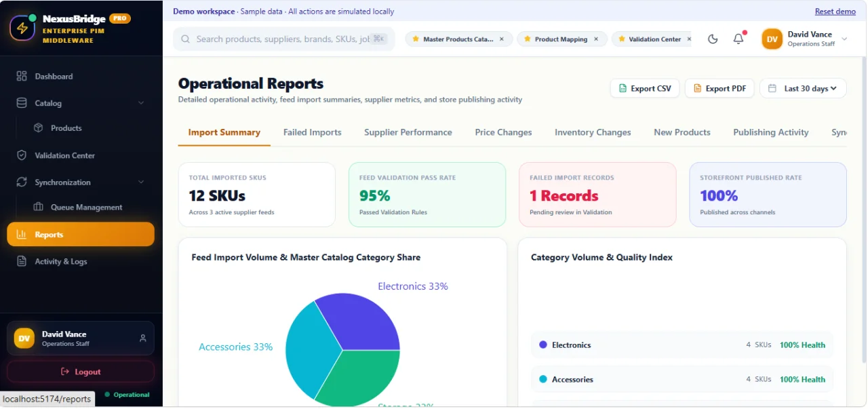This screenshot has height=409, width=868.
Task: Click the NexusBridge lightning bolt logo
Action: point(22,28)
